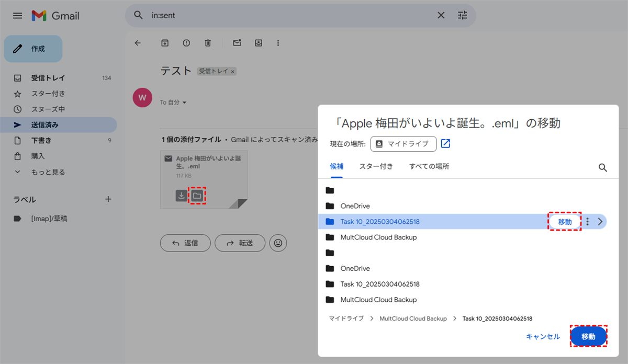Open more options in the Gmail message toolbar
628x364 pixels.
(x=278, y=43)
